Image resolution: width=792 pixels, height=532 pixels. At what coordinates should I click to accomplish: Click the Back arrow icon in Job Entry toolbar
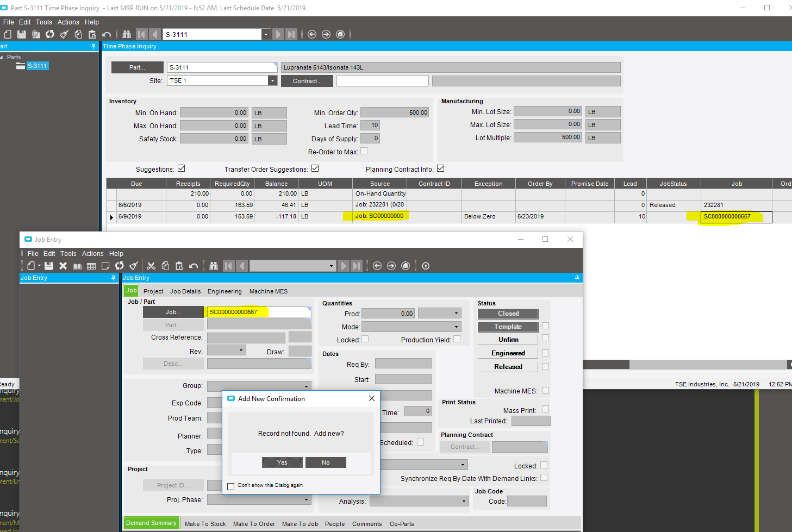coord(377,266)
